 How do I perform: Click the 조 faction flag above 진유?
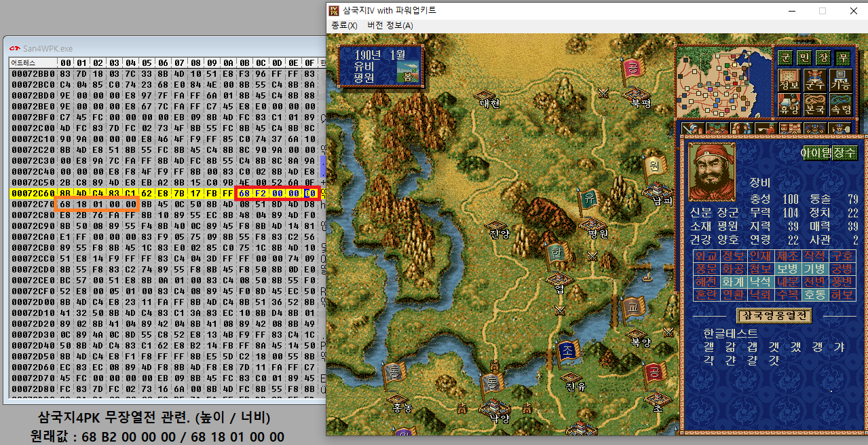tap(567, 353)
